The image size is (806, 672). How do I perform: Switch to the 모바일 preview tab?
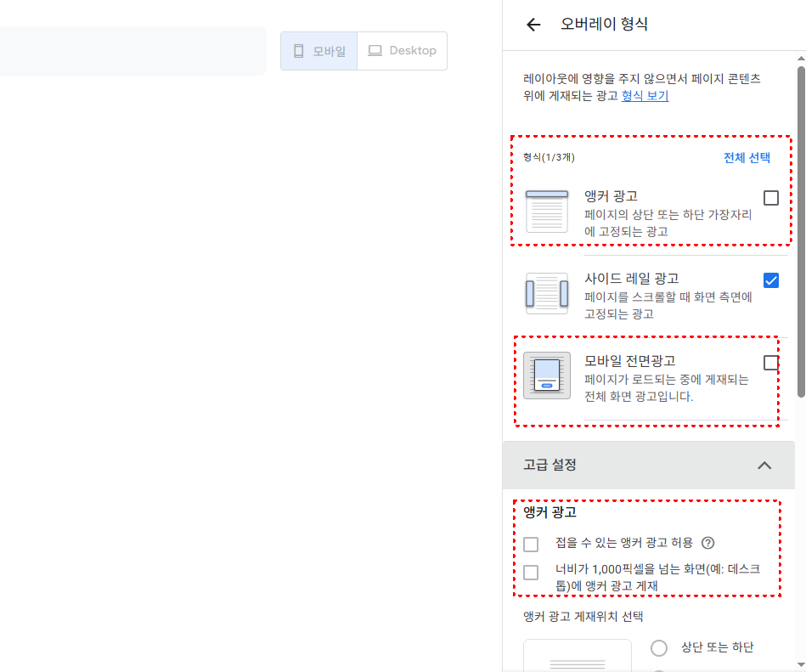[x=318, y=50]
